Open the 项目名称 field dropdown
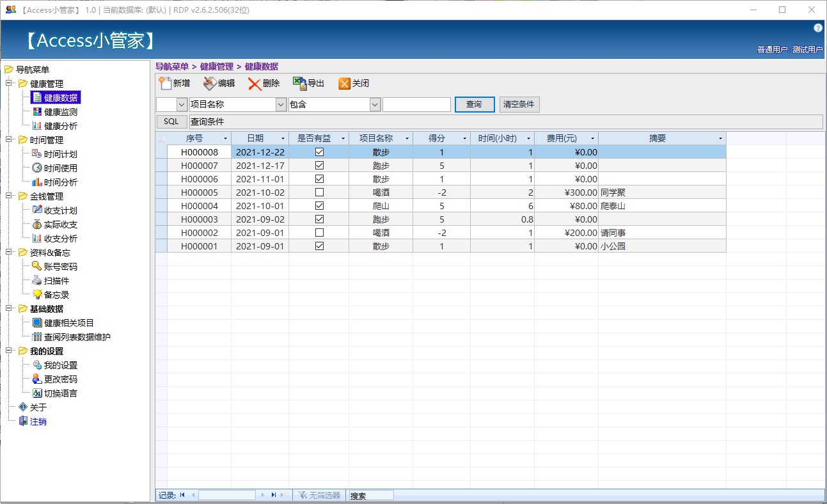This screenshot has width=827, height=504. (x=281, y=104)
